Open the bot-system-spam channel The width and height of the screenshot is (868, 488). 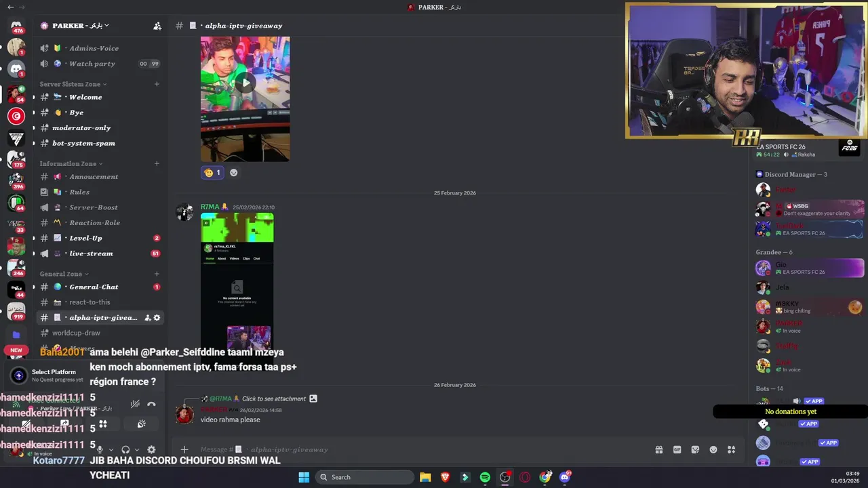coord(100,143)
